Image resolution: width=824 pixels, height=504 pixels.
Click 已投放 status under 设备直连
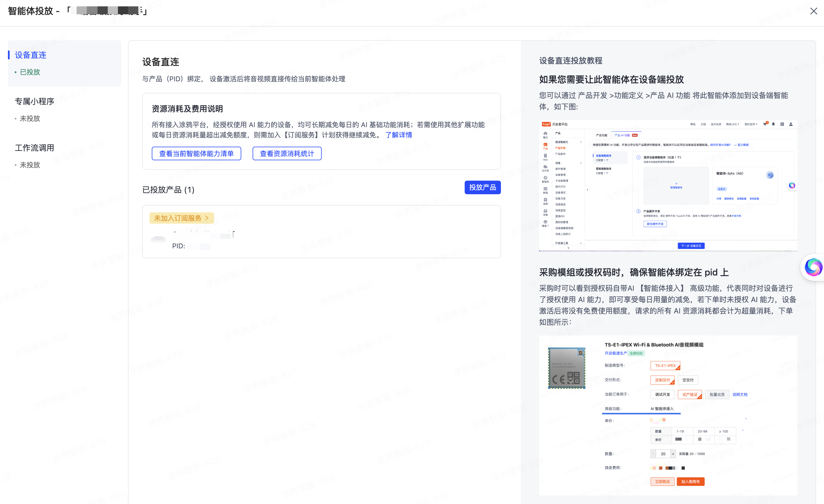click(30, 72)
